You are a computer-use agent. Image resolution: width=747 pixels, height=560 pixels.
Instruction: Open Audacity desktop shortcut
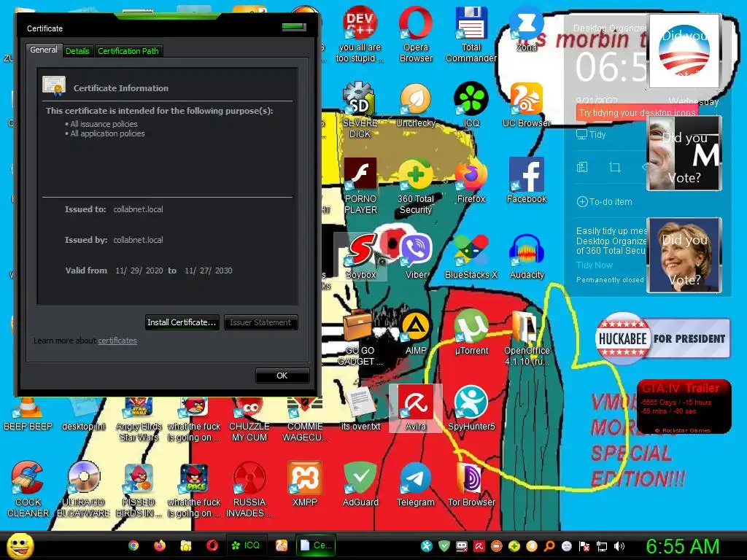526,257
